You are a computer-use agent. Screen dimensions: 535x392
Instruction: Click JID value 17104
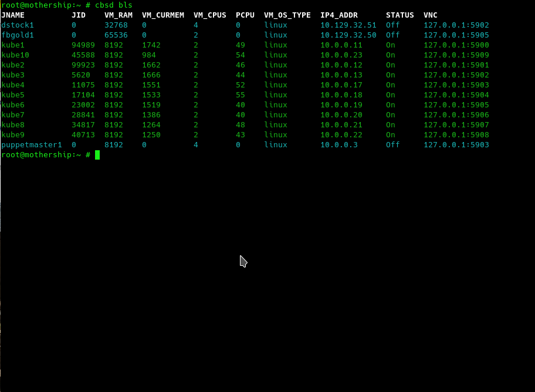tap(83, 94)
